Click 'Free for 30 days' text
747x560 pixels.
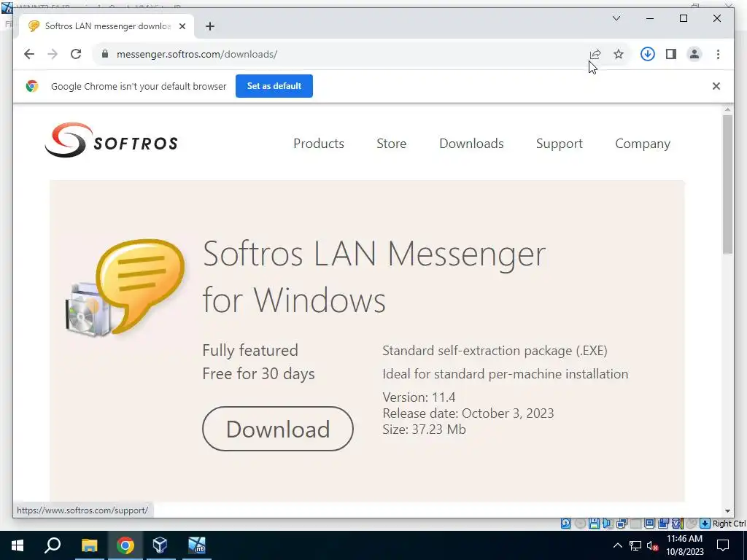(x=259, y=374)
